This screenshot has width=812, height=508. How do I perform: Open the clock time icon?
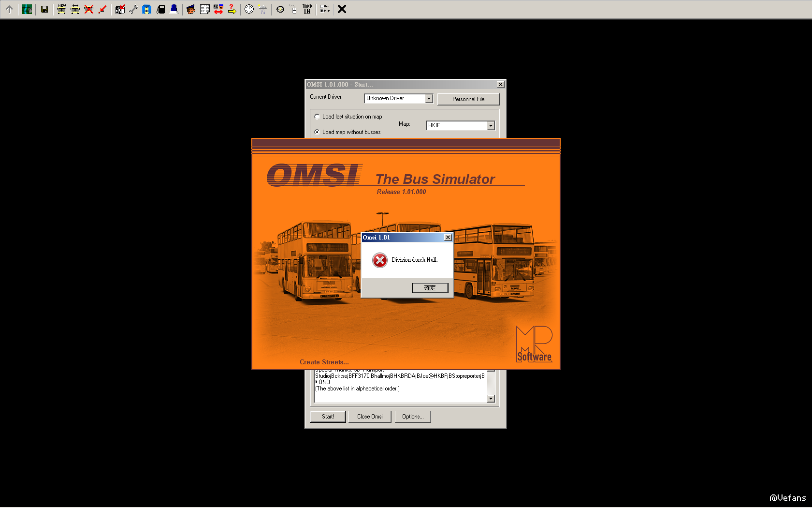(x=249, y=9)
